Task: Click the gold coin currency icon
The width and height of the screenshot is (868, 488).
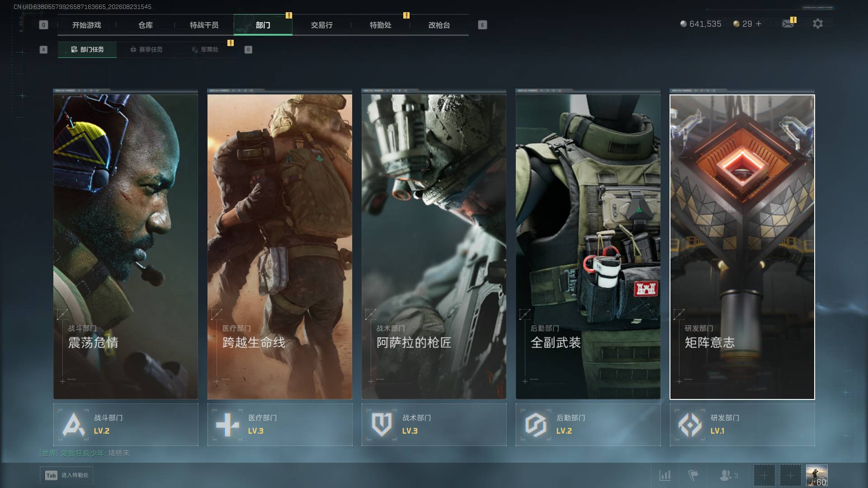Action: (x=736, y=23)
